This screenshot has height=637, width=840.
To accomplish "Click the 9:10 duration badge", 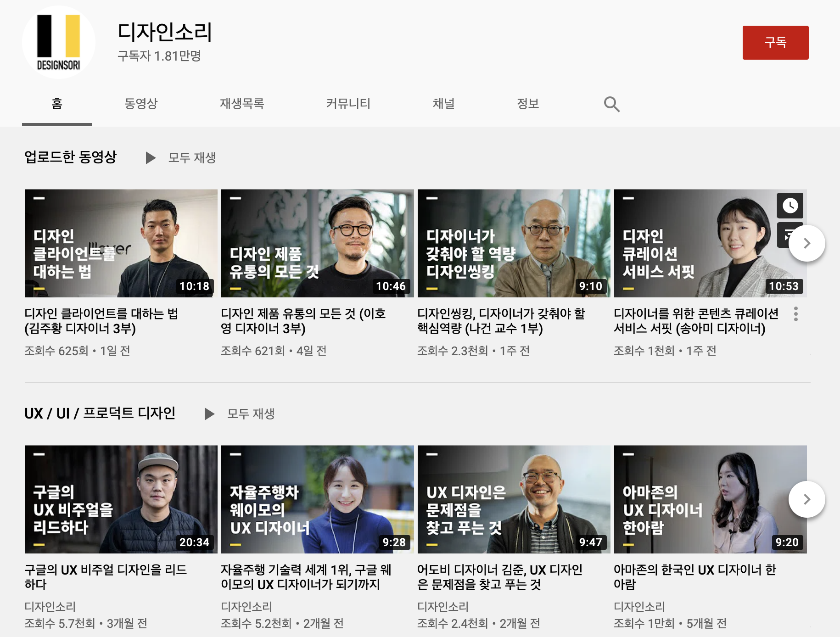I will point(590,286).
